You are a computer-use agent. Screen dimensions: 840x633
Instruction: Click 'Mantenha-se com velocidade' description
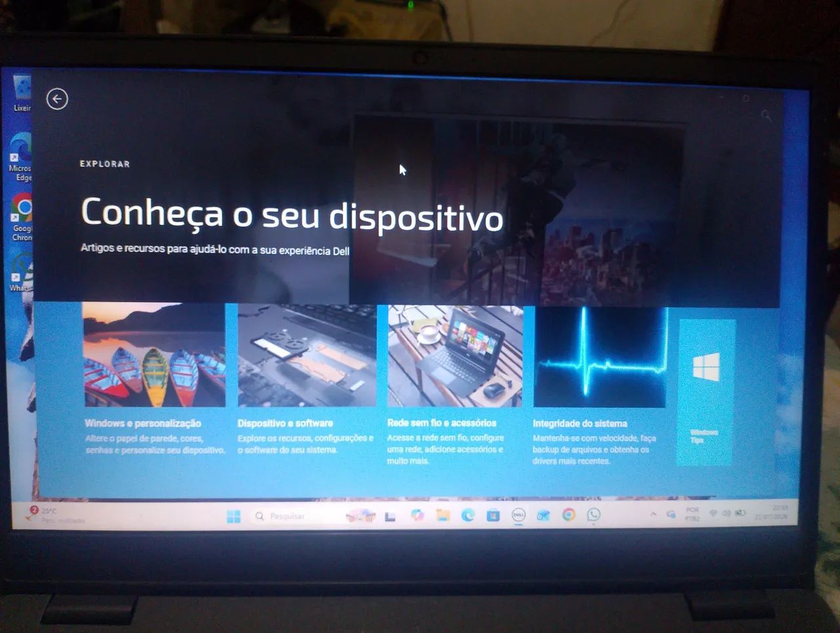(x=595, y=449)
